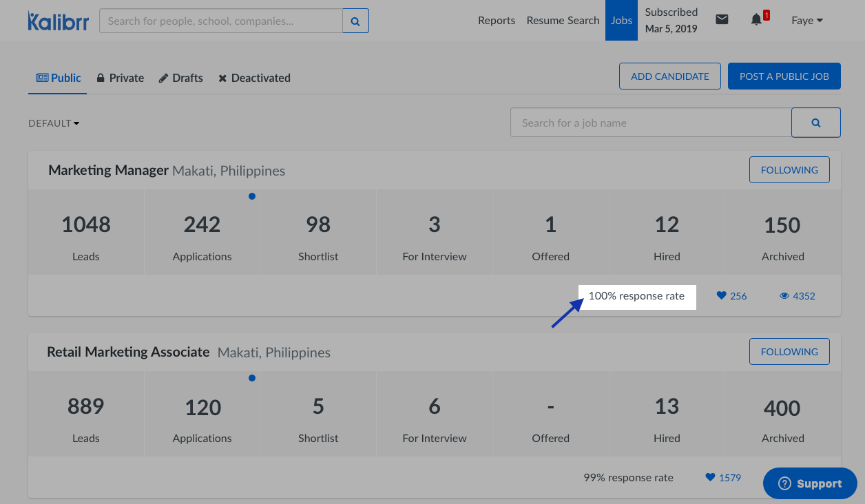The image size is (865, 504).
Task: Click the Add Candidate button
Action: click(x=669, y=76)
